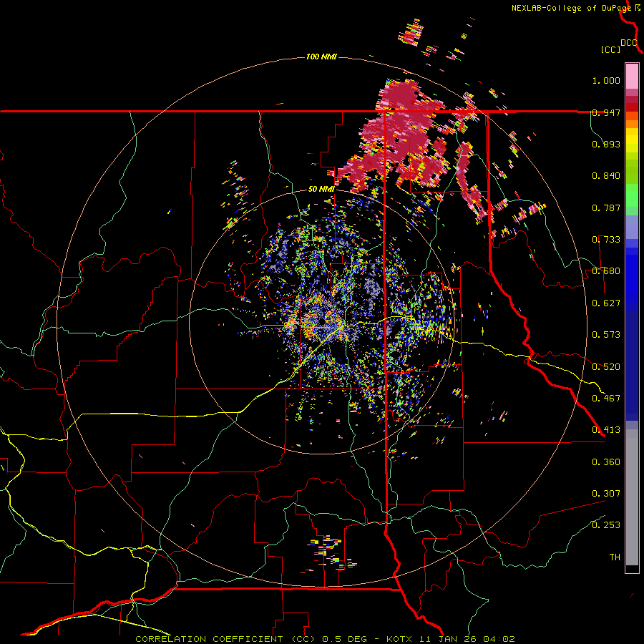Image resolution: width=644 pixels, height=644 pixels.
Task: Select the 0.573 scale value
Action: coord(606,335)
